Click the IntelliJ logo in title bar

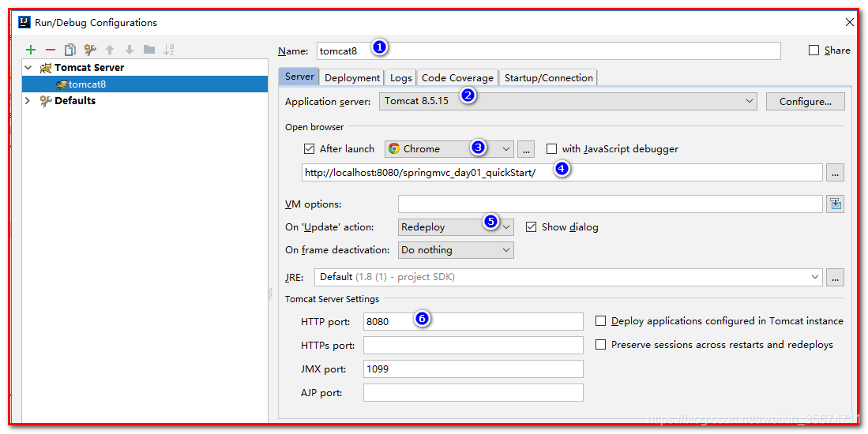coord(24,22)
